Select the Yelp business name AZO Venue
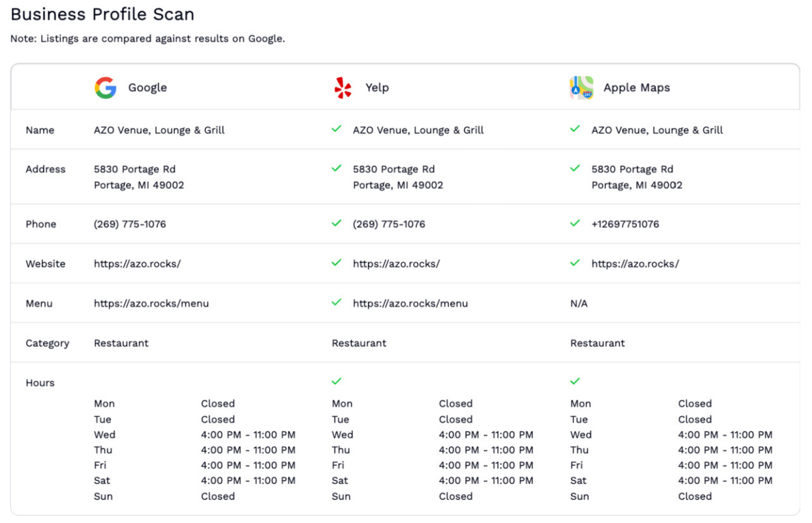 418,130
